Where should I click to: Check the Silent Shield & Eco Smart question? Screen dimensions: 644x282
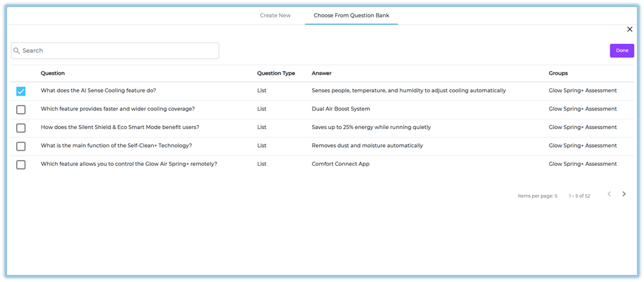(21, 128)
